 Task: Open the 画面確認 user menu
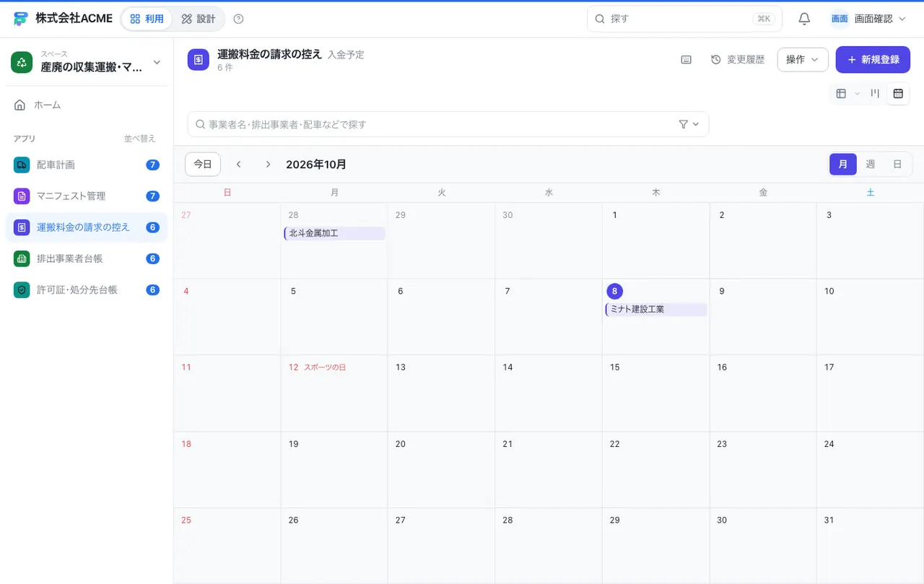(x=868, y=19)
